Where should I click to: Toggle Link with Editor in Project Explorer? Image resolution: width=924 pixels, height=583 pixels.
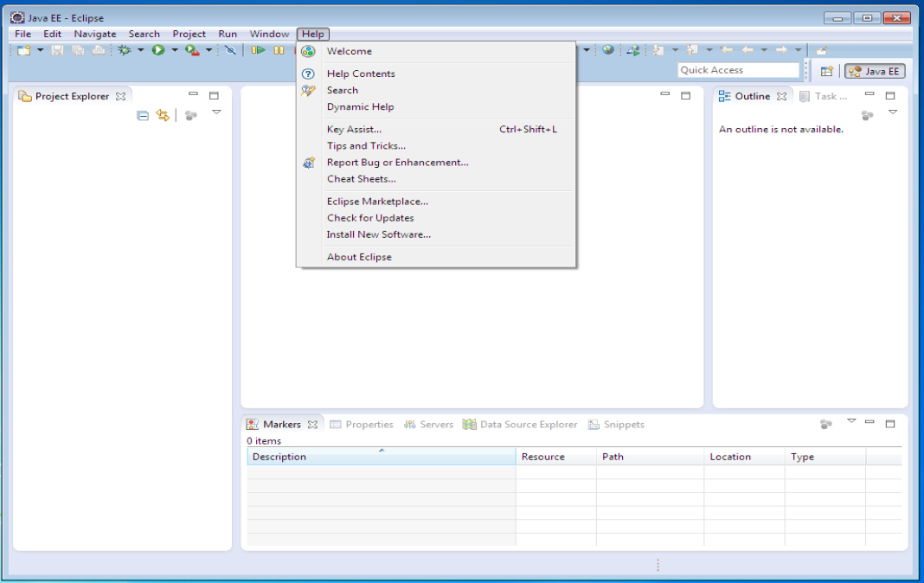click(x=163, y=115)
